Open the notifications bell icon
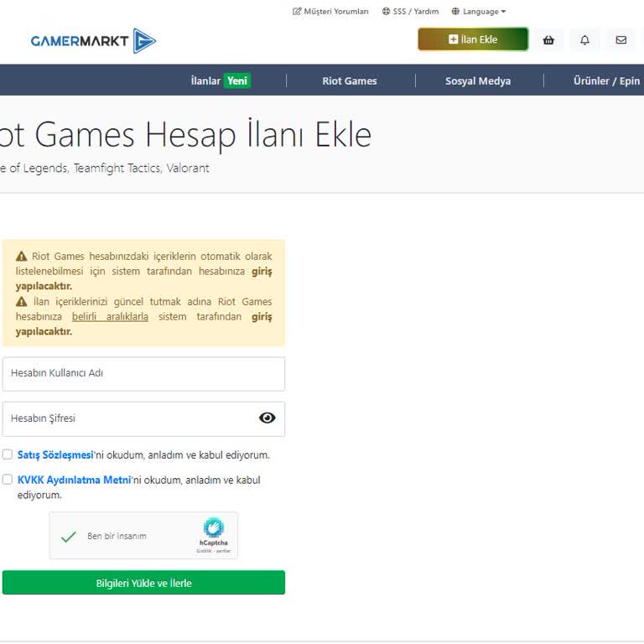 tap(584, 40)
